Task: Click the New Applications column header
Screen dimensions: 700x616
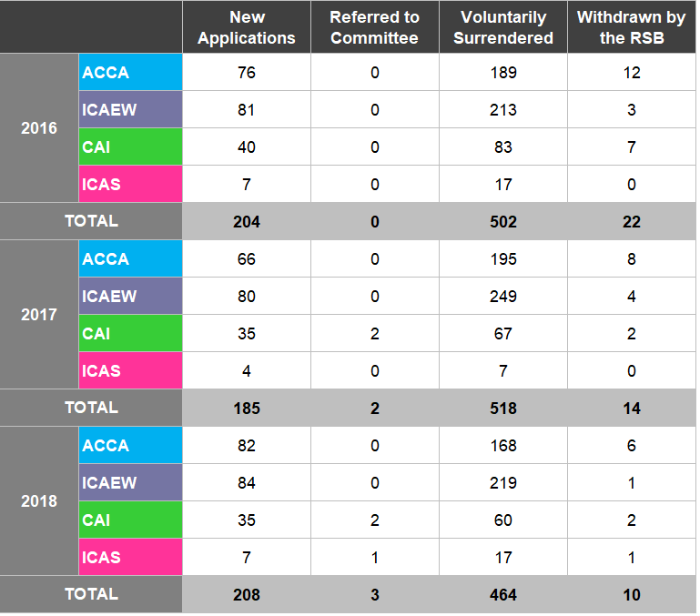Action: click(x=247, y=27)
